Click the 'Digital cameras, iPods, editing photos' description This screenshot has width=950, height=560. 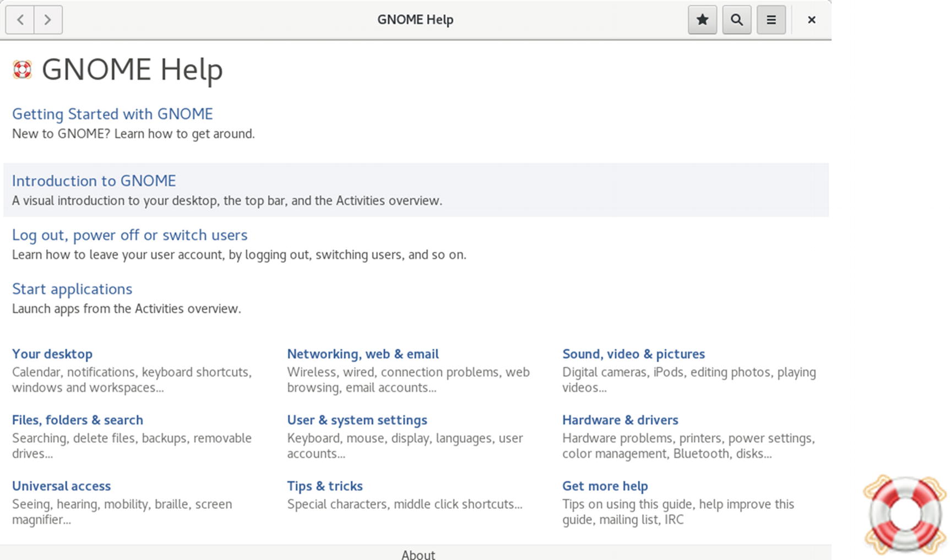[689, 379]
